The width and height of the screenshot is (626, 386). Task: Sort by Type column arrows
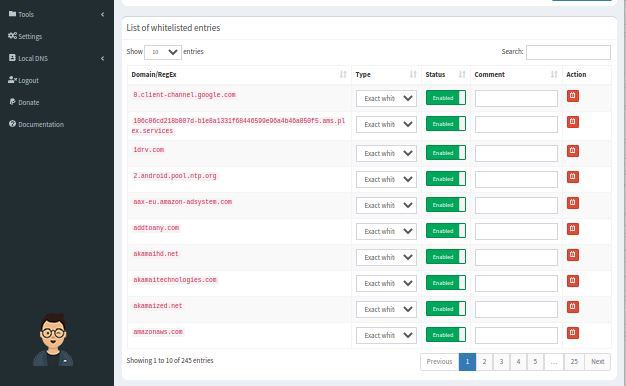[413, 74]
